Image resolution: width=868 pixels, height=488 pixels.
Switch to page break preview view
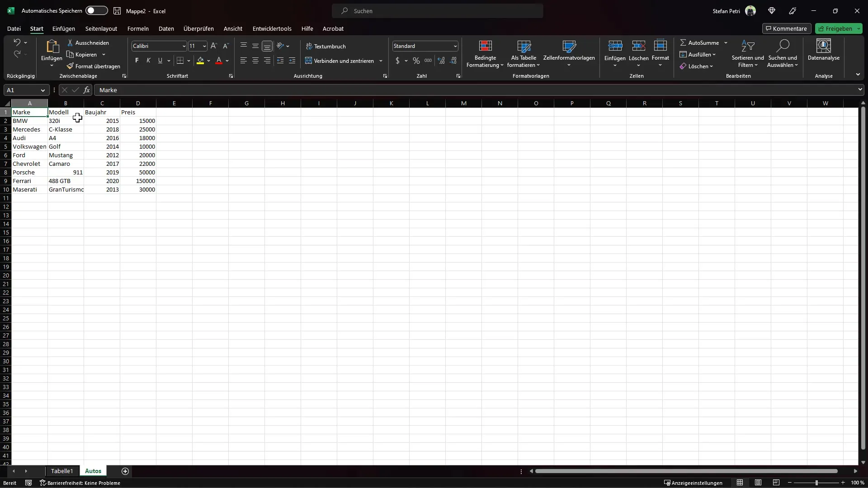[776, 483]
